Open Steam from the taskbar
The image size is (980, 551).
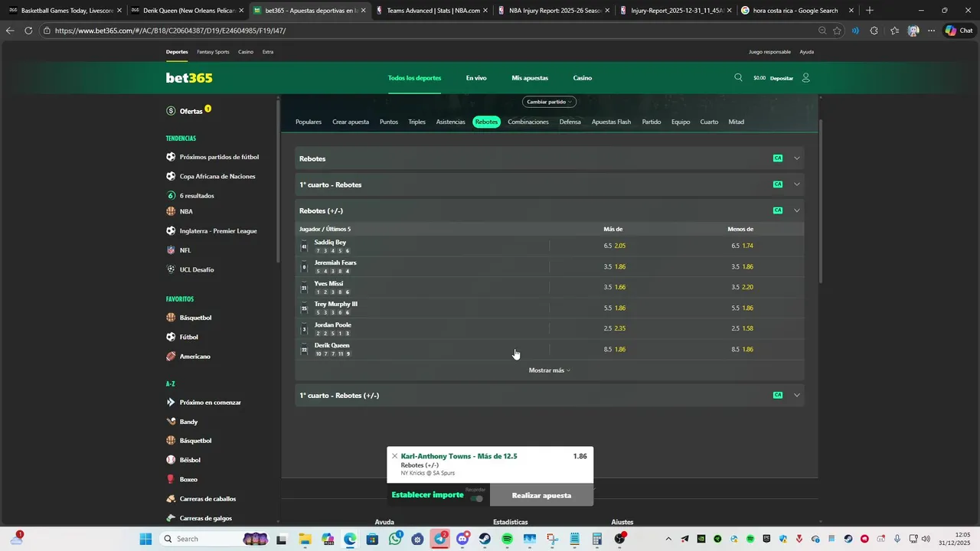point(485,539)
